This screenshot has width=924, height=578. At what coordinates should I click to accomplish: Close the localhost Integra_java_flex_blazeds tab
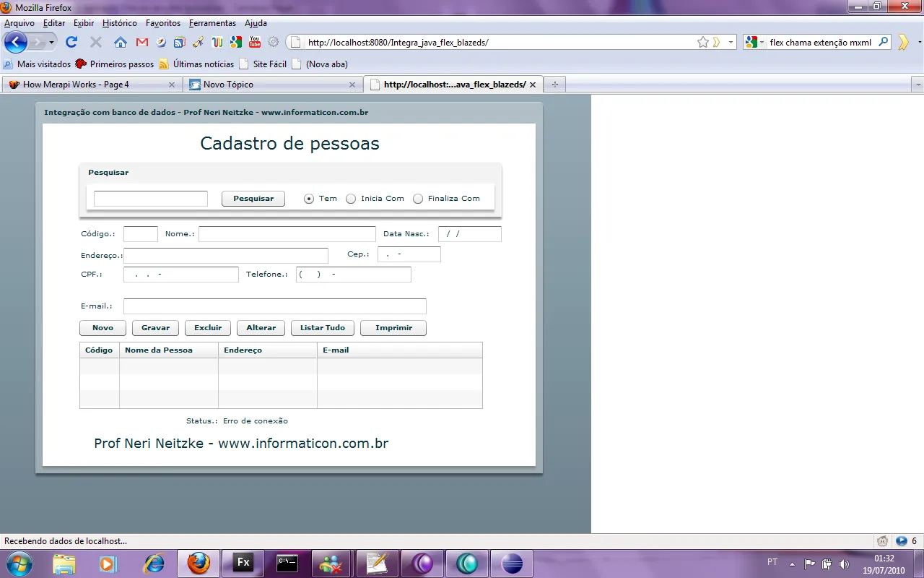[x=533, y=85]
